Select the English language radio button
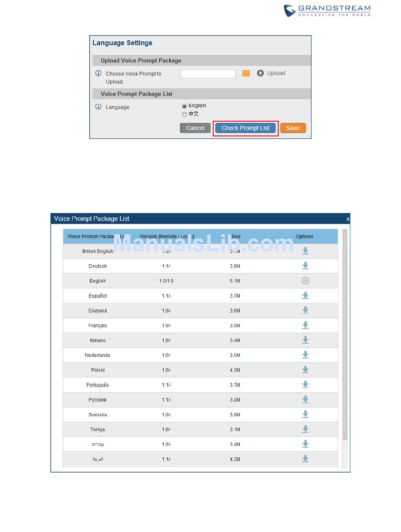This screenshot has height=532, width=401. click(x=184, y=106)
